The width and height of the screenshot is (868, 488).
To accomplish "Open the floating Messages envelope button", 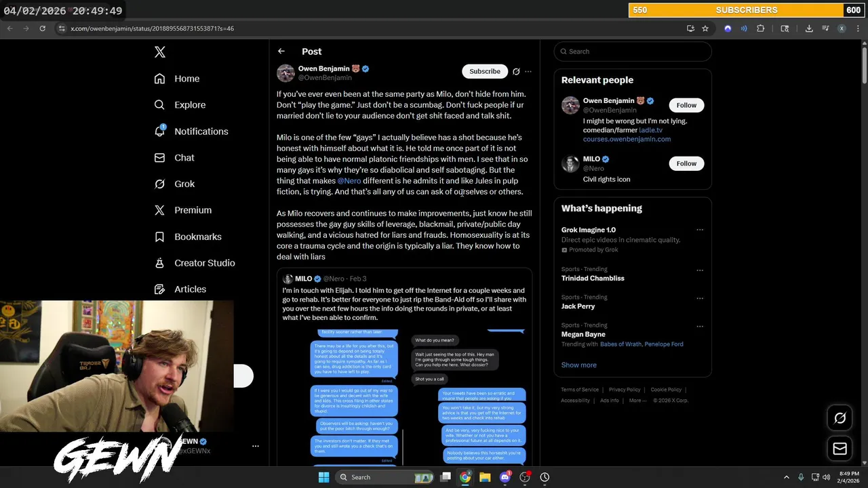I will [x=840, y=449].
